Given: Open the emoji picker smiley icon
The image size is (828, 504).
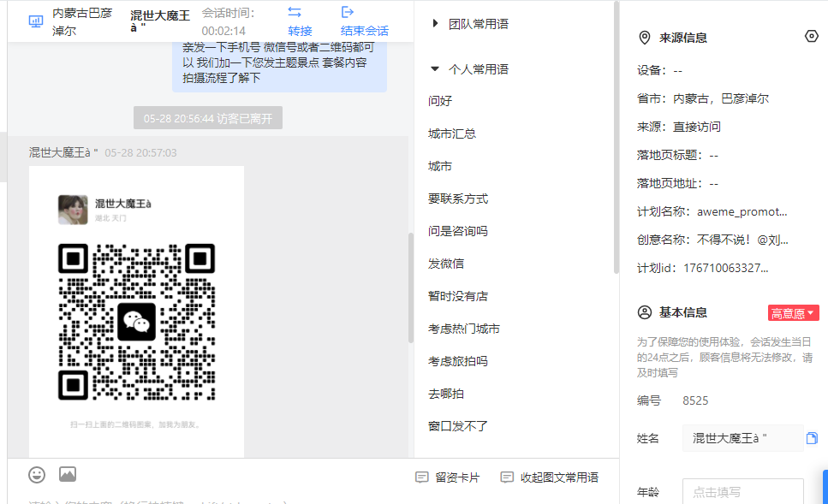Looking at the screenshot, I should tap(37, 474).
